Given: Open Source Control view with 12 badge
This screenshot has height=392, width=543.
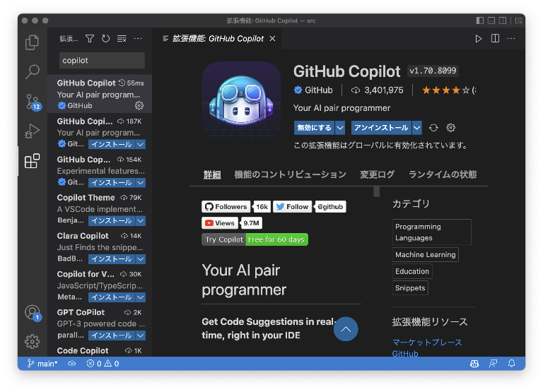Looking at the screenshot, I should tap(34, 102).
